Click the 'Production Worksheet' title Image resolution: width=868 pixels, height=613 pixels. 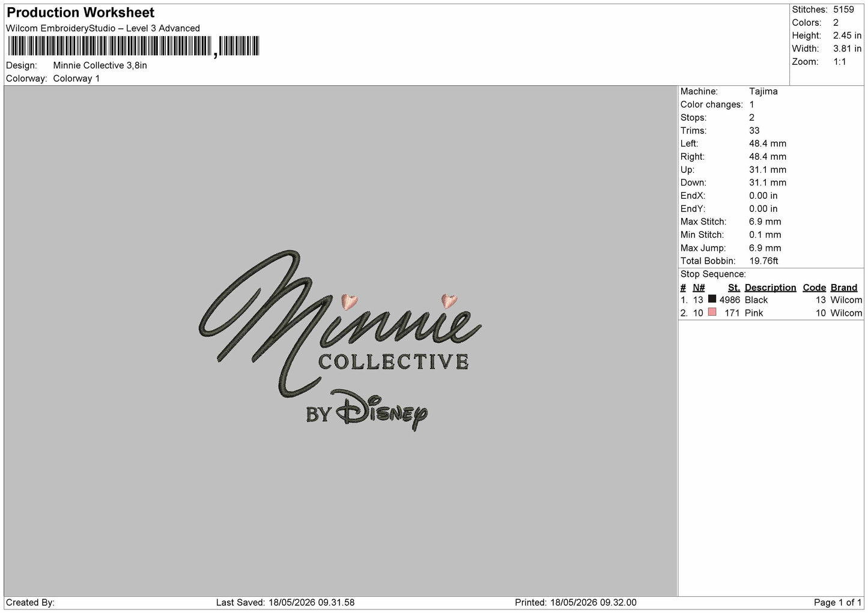click(80, 13)
